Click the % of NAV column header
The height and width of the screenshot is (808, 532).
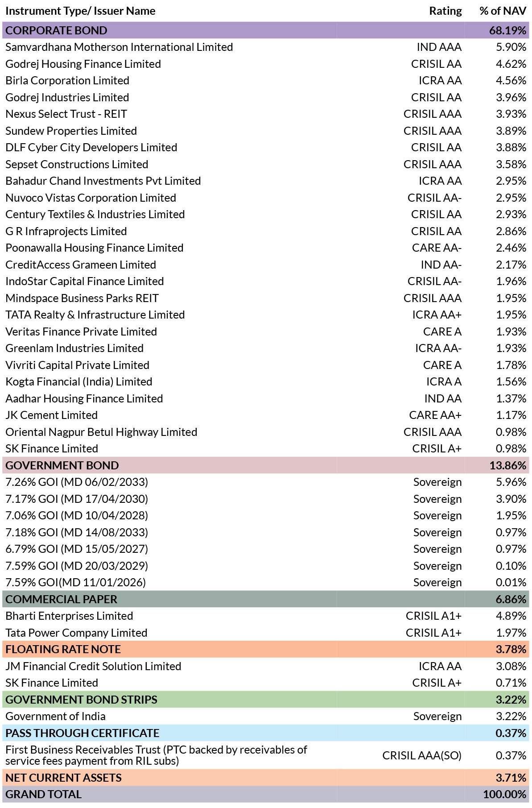point(503,11)
